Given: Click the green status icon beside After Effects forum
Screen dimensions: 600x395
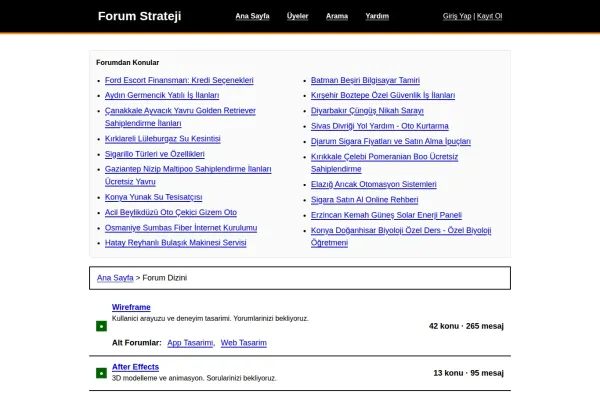Looking at the screenshot, I should coord(101,373).
